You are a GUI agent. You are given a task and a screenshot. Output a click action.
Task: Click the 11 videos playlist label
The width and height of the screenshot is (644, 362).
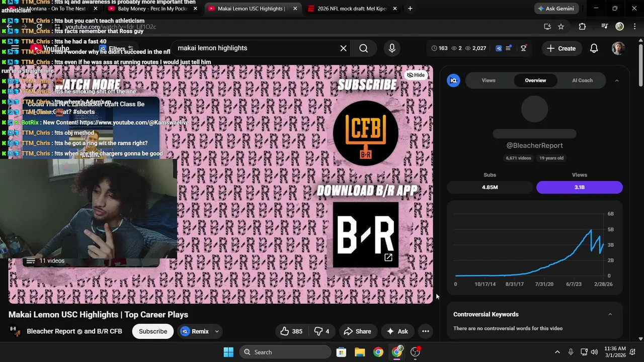pyautogui.click(x=52, y=260)
